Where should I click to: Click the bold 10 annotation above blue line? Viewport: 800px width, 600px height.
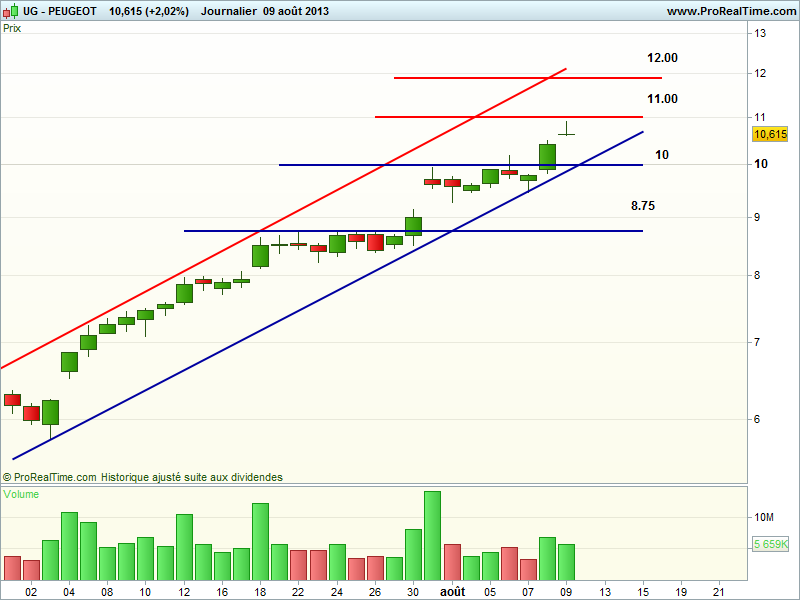[x=662, y=155]
